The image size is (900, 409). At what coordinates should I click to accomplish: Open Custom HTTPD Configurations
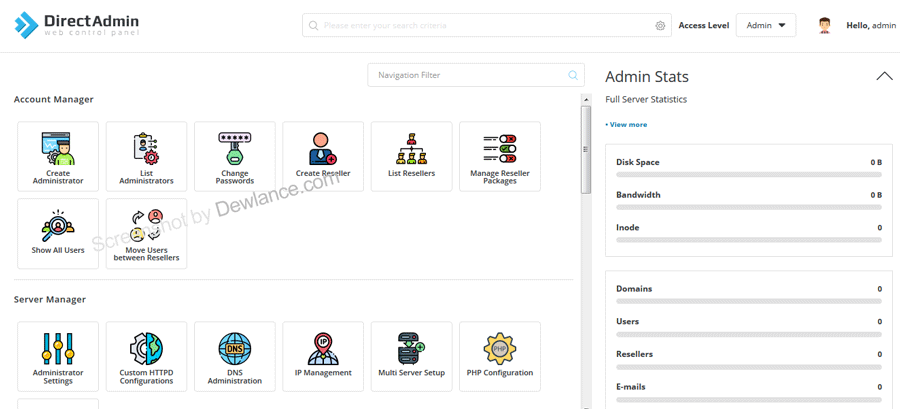tap(146, 356)
